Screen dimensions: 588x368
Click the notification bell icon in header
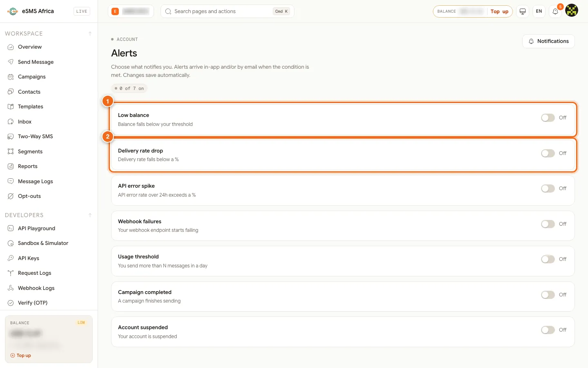[555, 11]
